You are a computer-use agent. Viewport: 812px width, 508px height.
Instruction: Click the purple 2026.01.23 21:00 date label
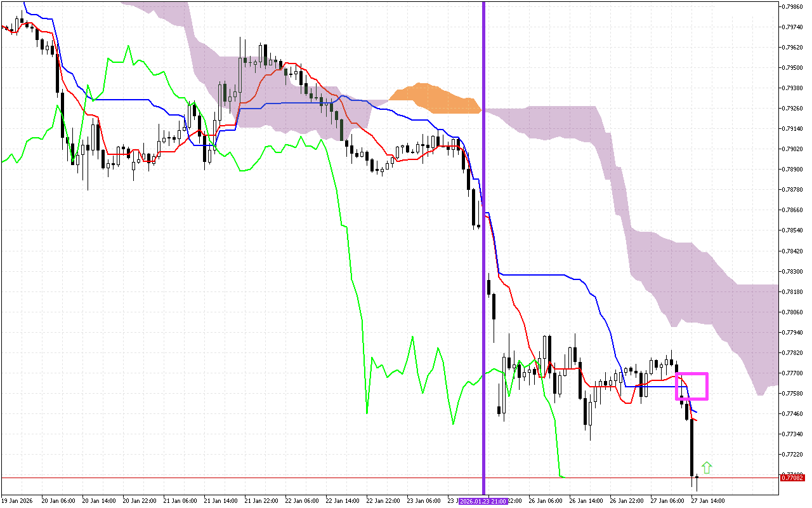tap(483, 501)
